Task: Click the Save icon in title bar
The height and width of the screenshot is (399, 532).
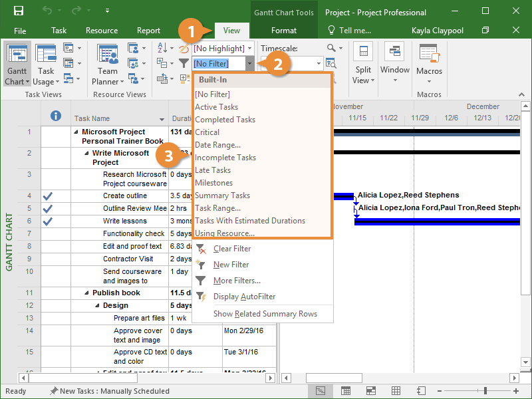Action: pyautogui.click(x=19, y=11)
